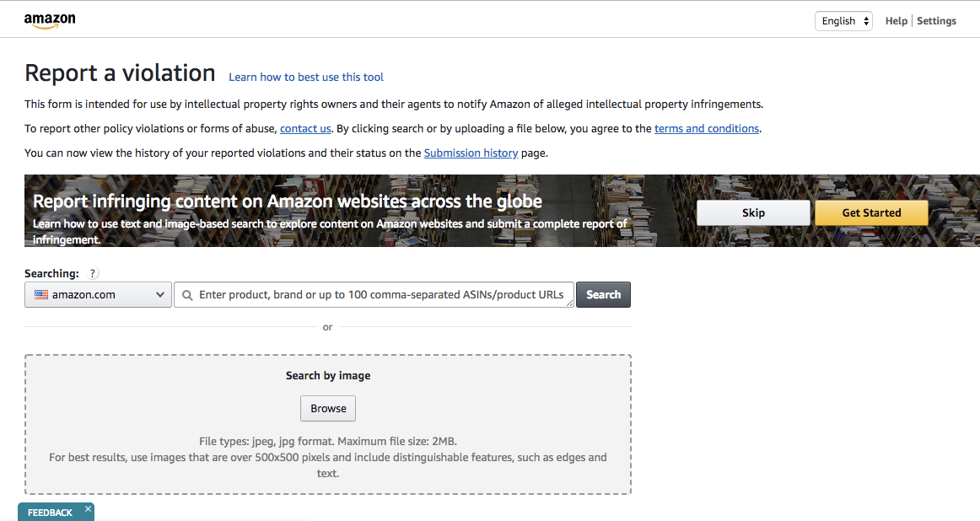Go to the Submission history page
980x521 pixels.
coord(471,153)
